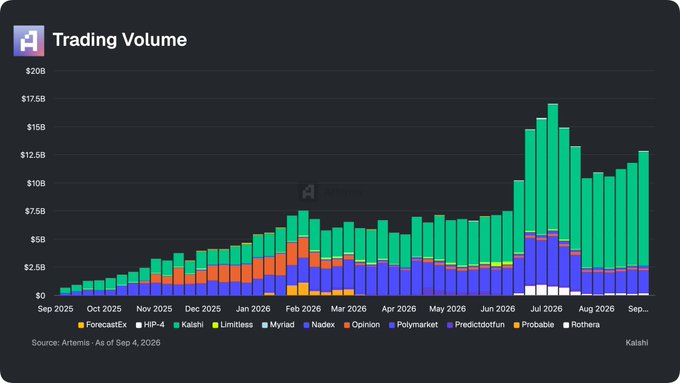The image size is (680, 383).
Task: Toggle the ForecastEx legend entry
Action: [102, 325]
